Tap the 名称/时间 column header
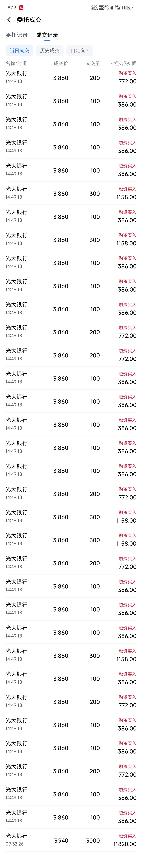142x868 pixels. pyautogui.click(x=16, y=63)
